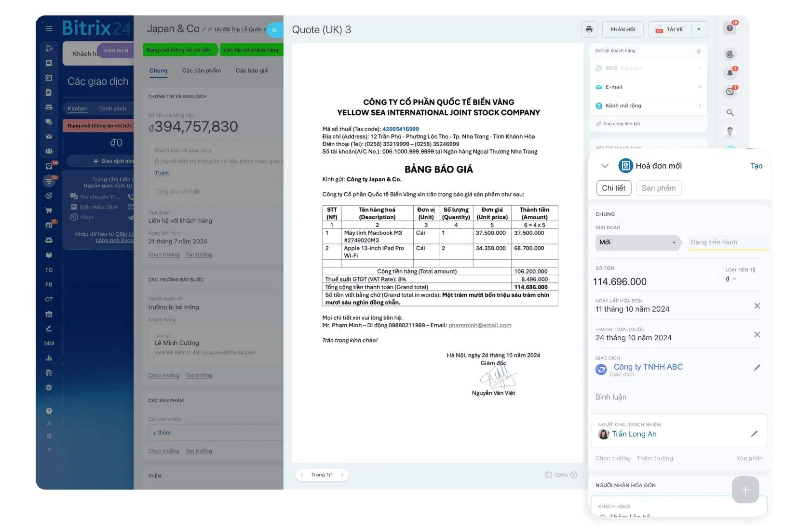Viewport: 785px width, 532px height.
Task: Print the quote using the printer icon
Action: pos(589,29)
